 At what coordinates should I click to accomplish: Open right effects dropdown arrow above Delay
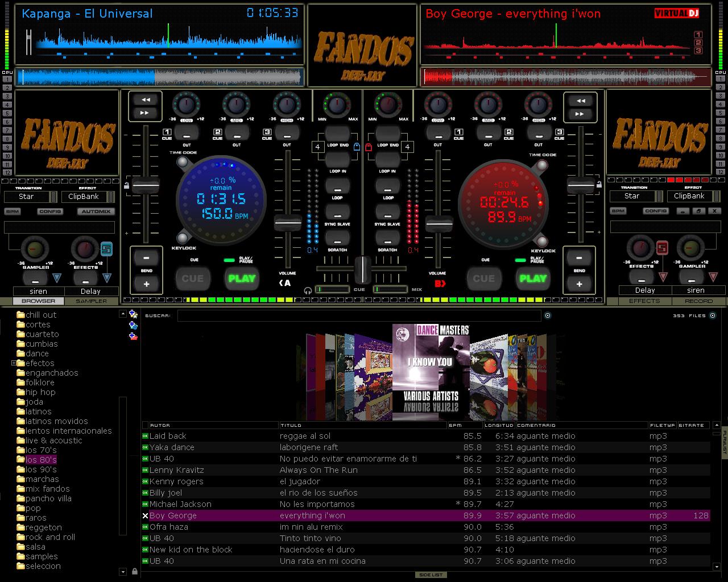click(x=663, y=277)
